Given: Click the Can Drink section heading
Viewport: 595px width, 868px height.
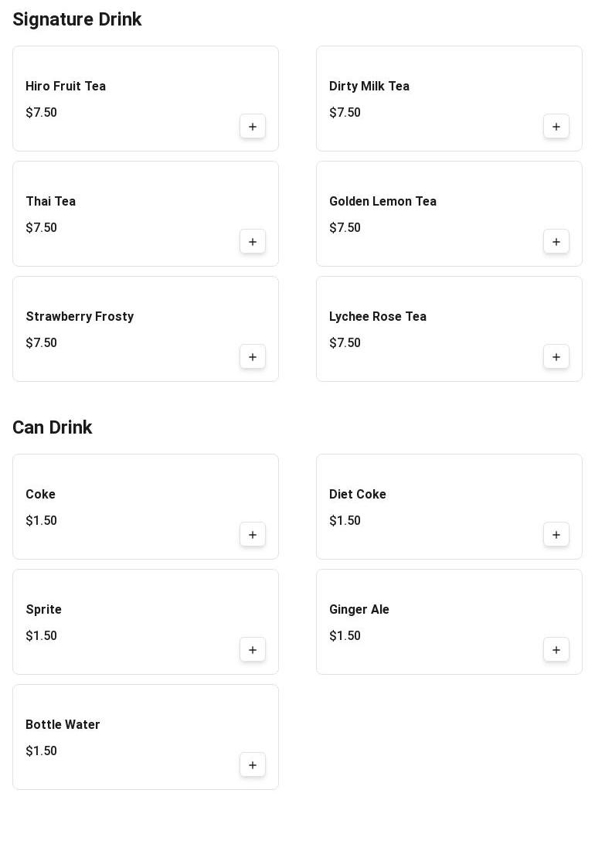Looking at the screenshot, I should (x=53, y=427).
